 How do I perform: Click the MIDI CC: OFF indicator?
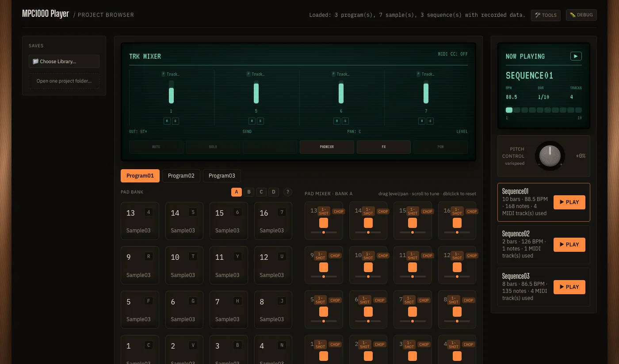tap(453, 54)
